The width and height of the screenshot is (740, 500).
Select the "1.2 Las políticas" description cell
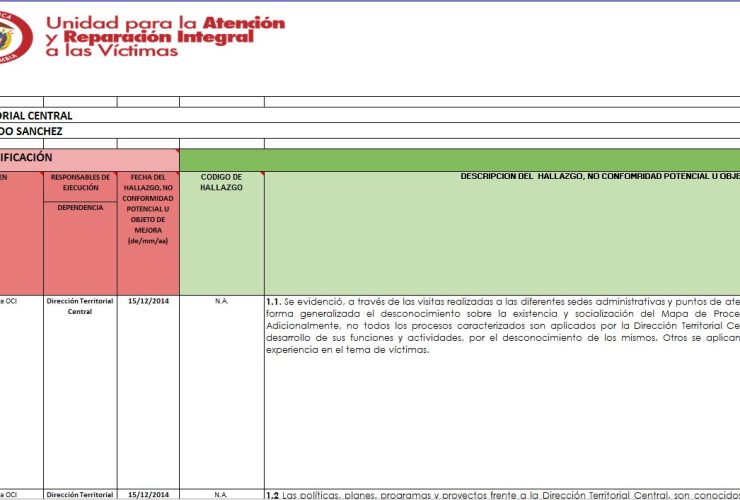click(502, 494)
